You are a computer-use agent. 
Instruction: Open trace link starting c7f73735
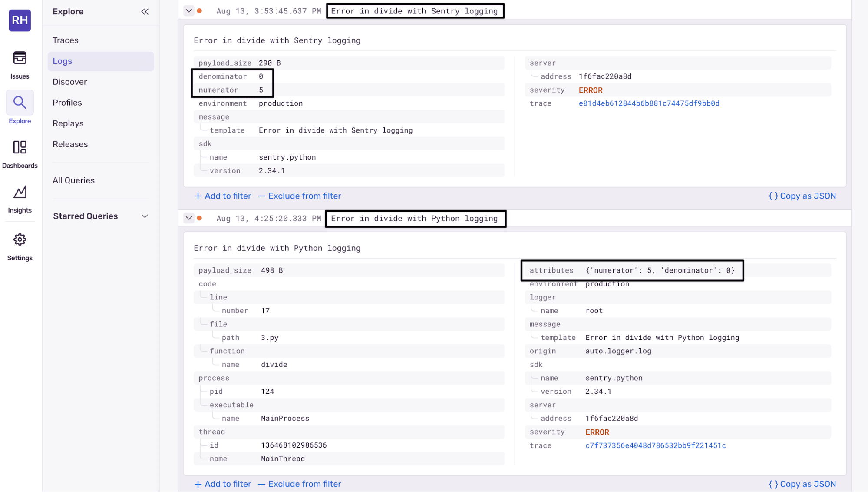(x=655, y=445)
